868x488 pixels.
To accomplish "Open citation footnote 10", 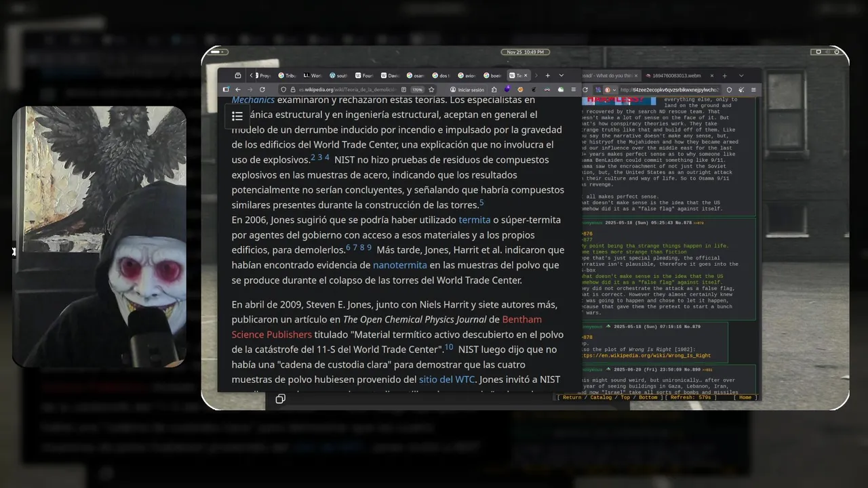I will 449,348.
